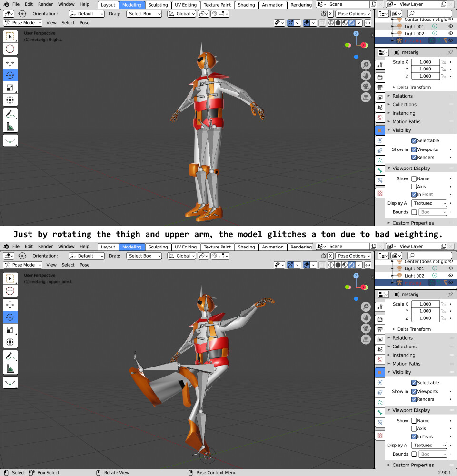Open the Pose Mode selector
Viewport: 457px width, 476px height.
[x=22, y=22]
